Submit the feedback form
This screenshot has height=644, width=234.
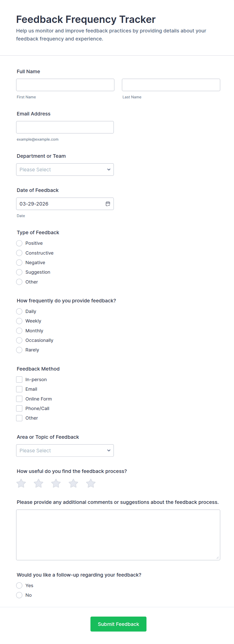(x=118, y=624)
